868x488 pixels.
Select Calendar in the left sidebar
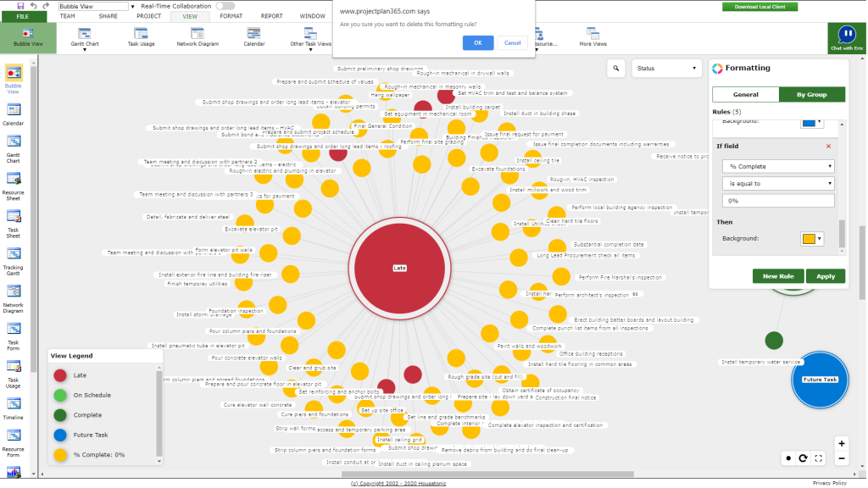14,114
